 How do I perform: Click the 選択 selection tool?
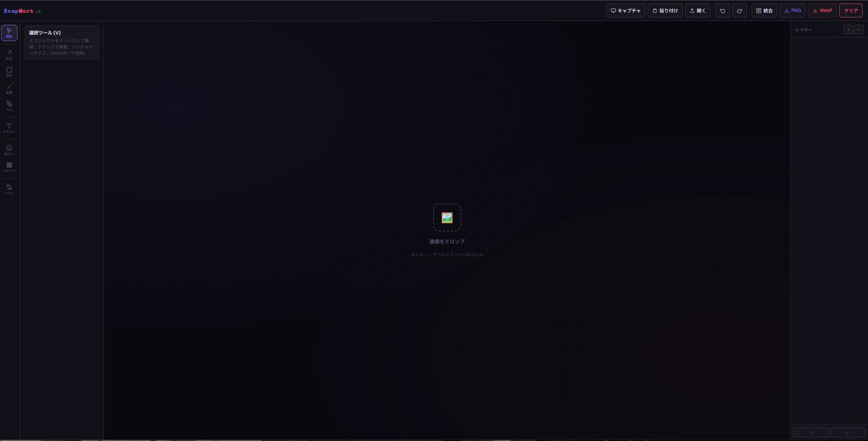tap(9, 33)
